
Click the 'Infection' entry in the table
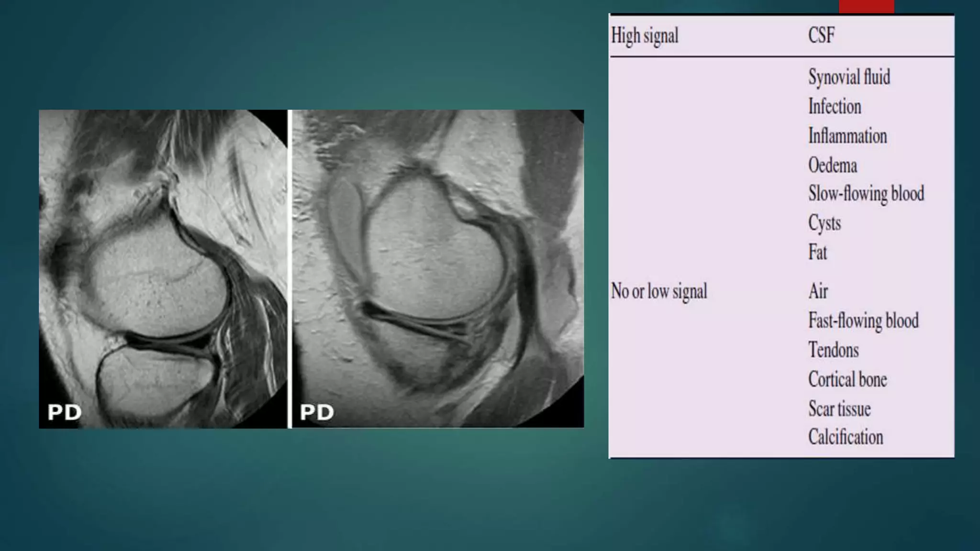[x=835, y=106]
